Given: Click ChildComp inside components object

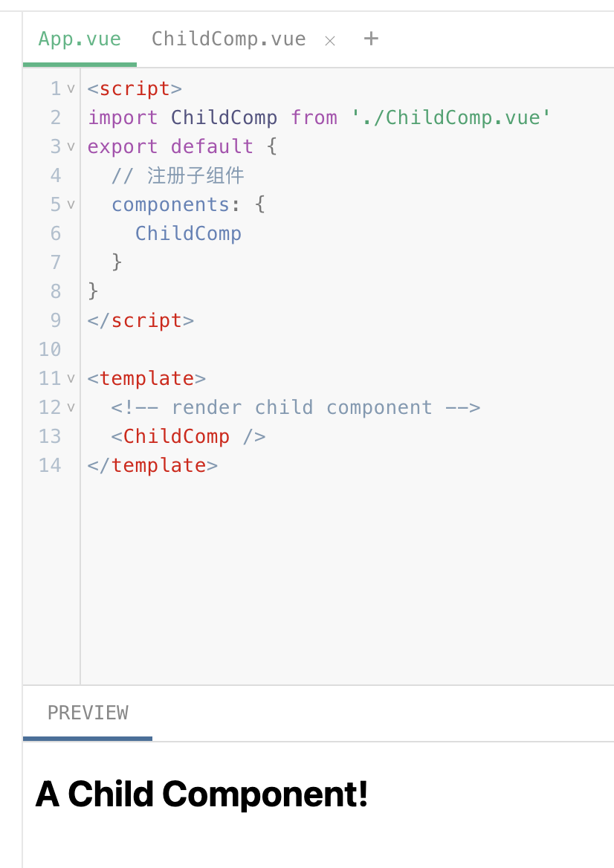Looking at the screenshot, I should pyautogui.click(x=188, y=233).
